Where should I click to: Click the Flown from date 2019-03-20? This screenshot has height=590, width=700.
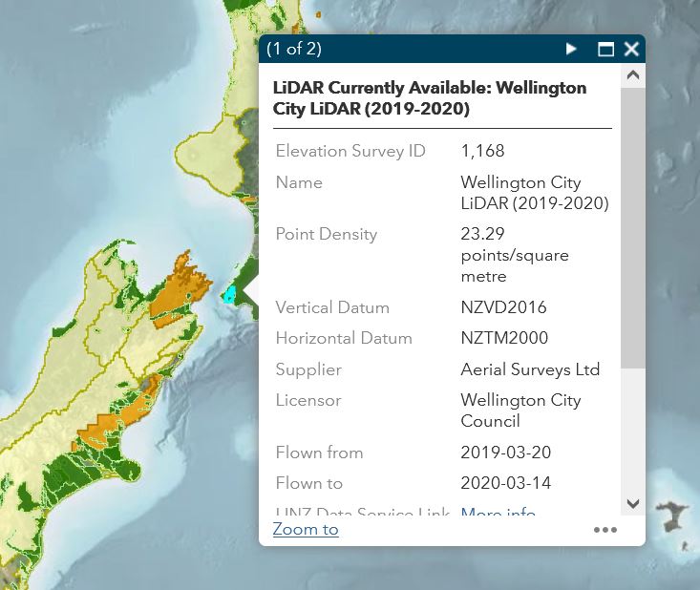pyautogui.click(x=505, y=453)
